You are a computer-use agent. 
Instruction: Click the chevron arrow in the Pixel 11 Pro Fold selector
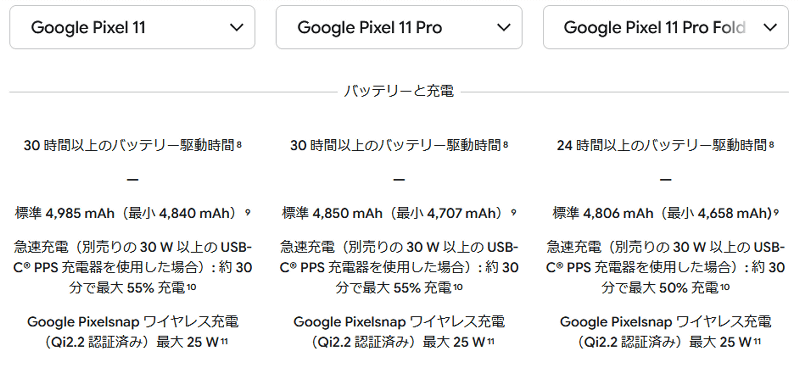[x=770, y=28]
